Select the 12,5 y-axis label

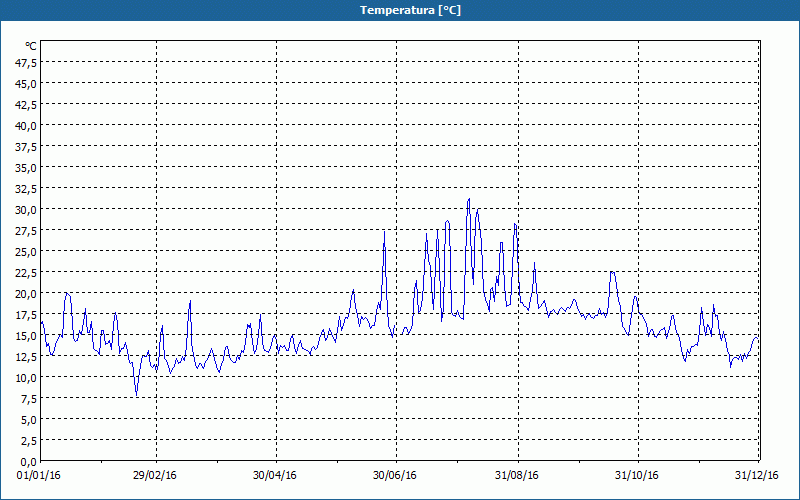click(26, 357)
